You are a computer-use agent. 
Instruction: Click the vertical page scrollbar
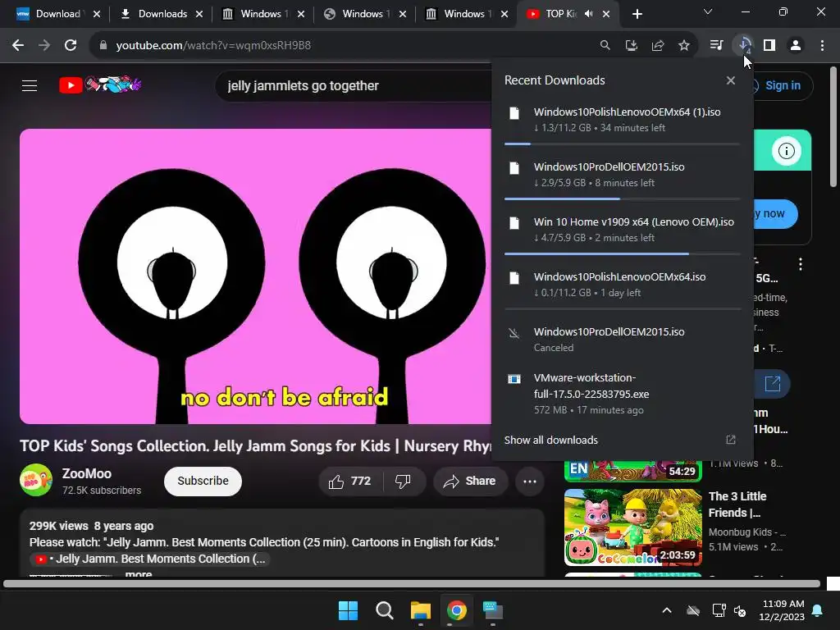tap(833, 127)
